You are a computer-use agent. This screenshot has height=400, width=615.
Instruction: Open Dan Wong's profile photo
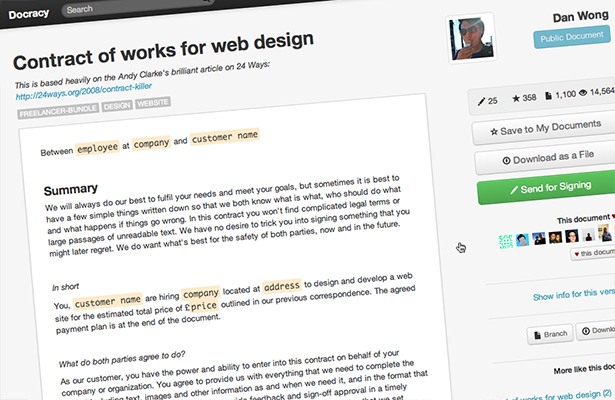point(471,39)
